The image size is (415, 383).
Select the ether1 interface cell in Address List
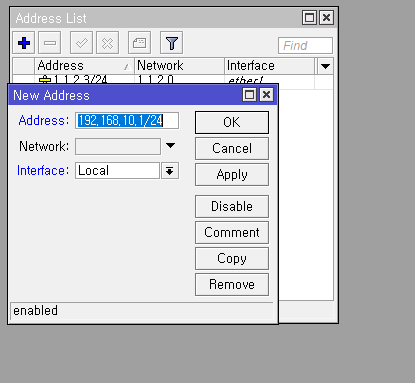tap(269, 79)
